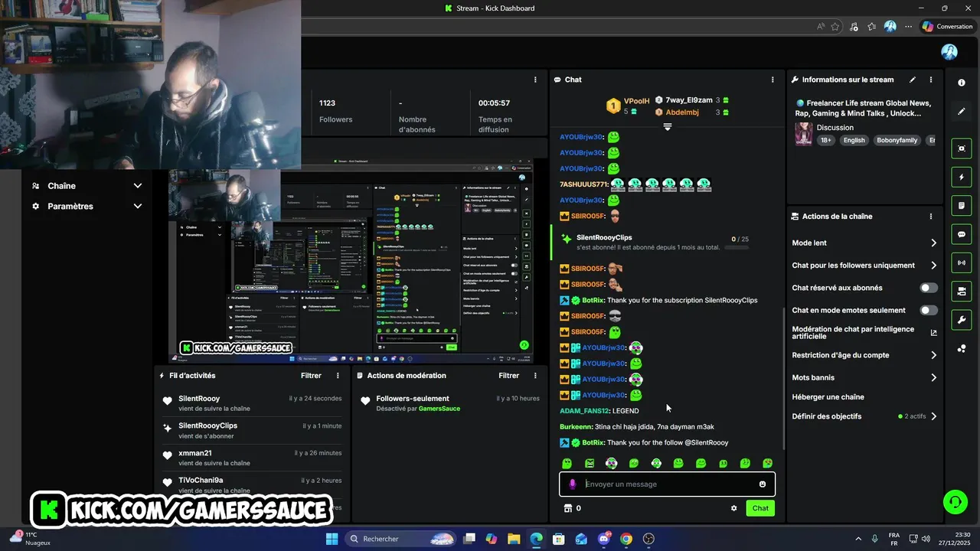Collapse the chat leaderboard arrow
The height and width of the screenshot is (551, 980).
click(x=668, y=127)
